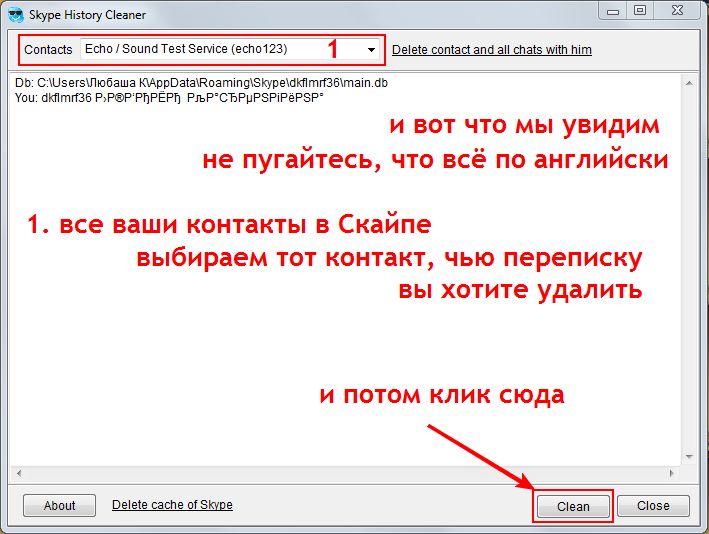The image size is (709, 534).
Task: Click the vertical scrollbar down arrow
Action: [689, 457]
